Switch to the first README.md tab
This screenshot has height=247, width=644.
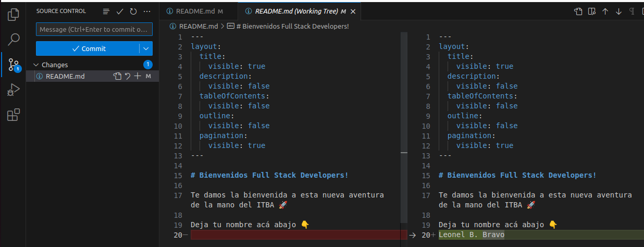click(194, 11)
